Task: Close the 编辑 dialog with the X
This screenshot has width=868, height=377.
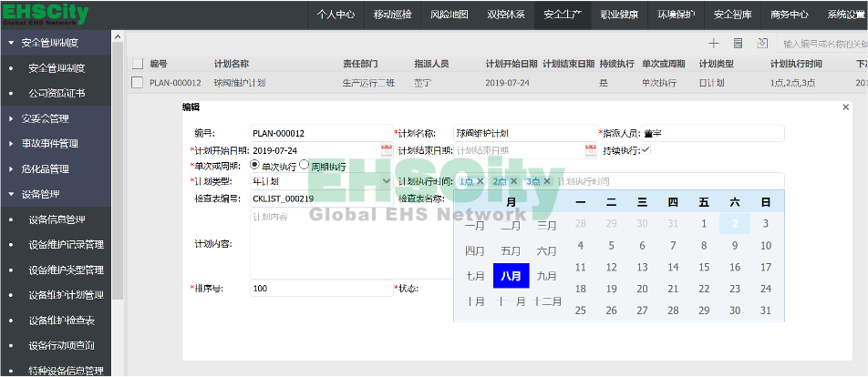Action: (845, 107)
